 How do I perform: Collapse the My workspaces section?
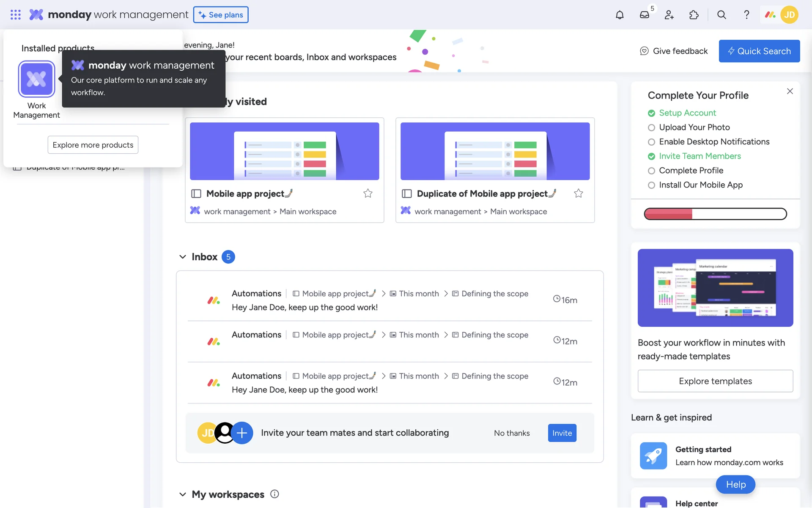tap(183, 494)
